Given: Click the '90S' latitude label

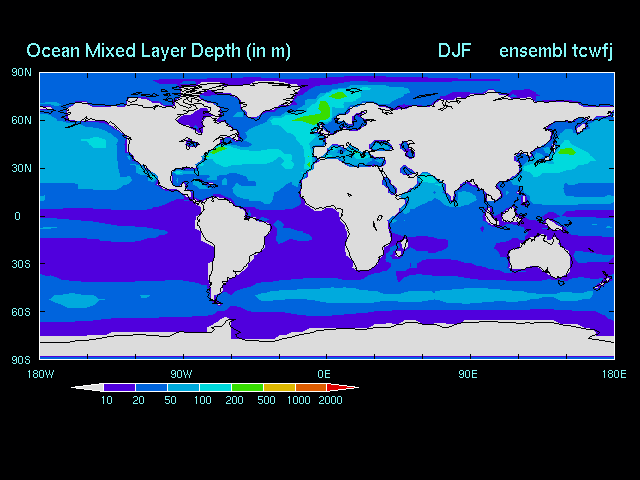Looking at the screenshot, I should pyautogui.click(x=21, y=360).
